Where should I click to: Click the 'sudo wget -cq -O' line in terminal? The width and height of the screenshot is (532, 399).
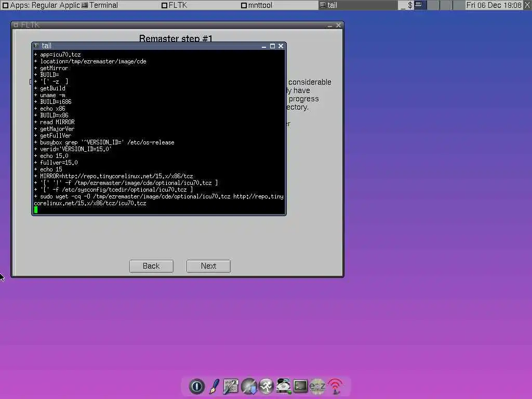[158, 200]
